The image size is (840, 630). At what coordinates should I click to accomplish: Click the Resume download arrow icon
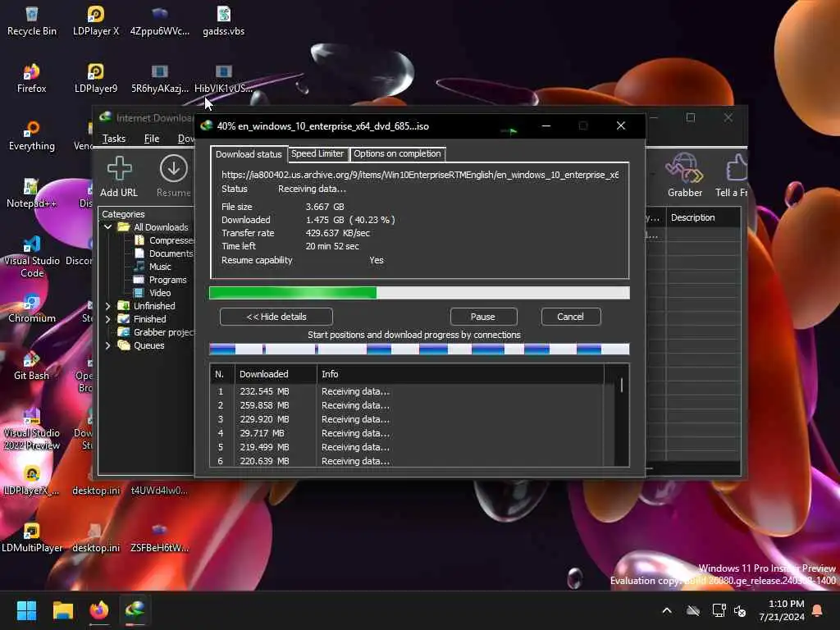[x=173, y=168]
